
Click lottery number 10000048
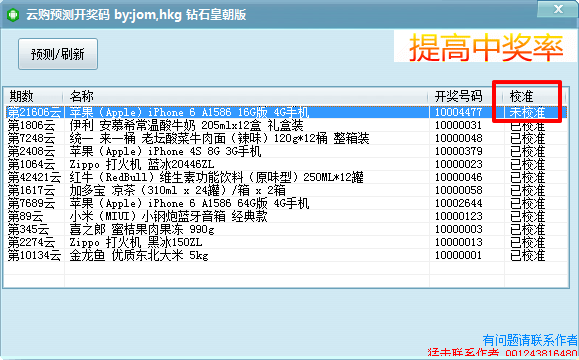459,138
